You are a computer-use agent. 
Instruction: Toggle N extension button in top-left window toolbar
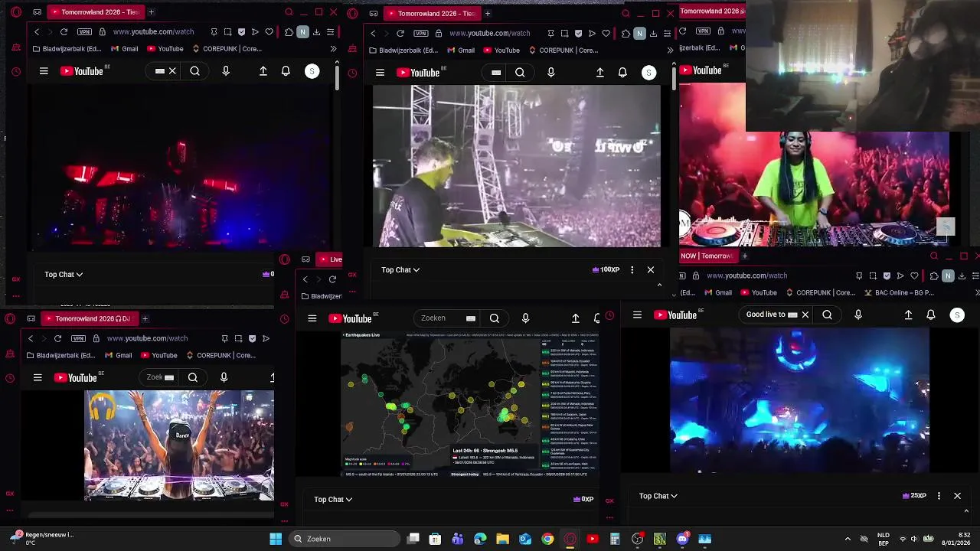tap(302, 32)
